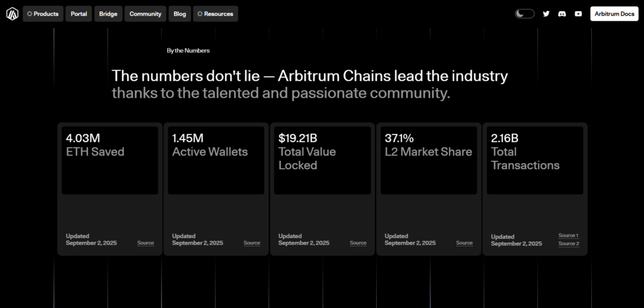Open the Source link for Total Value Locked
This screenshot has height=308, width=644.
click(358, 243)
